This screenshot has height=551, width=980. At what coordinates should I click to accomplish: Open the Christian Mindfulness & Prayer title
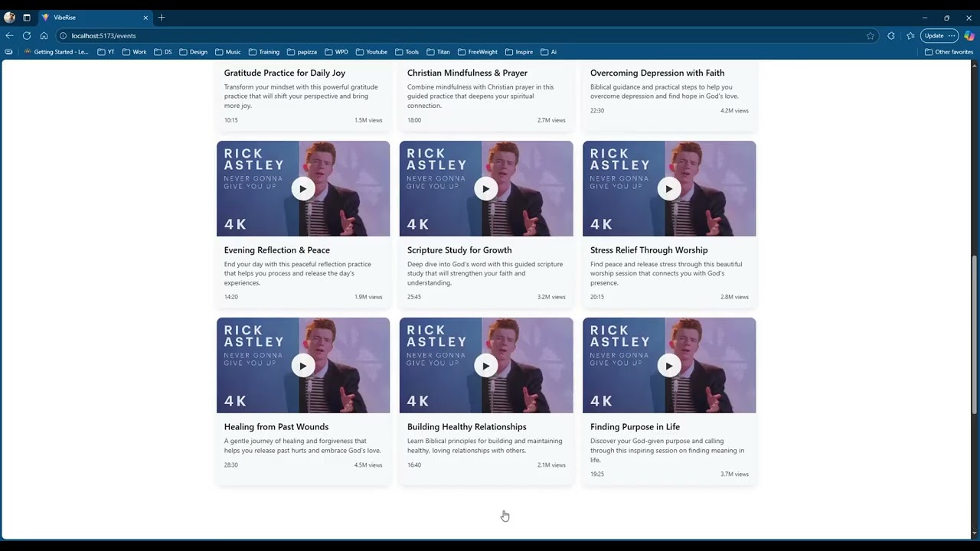coord(468,73)
